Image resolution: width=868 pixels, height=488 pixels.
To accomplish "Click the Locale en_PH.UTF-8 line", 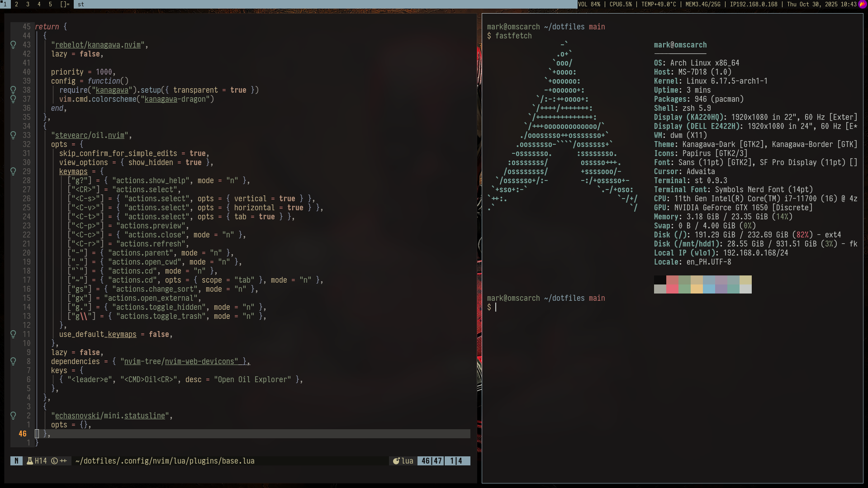I will (x=693, y=262).
